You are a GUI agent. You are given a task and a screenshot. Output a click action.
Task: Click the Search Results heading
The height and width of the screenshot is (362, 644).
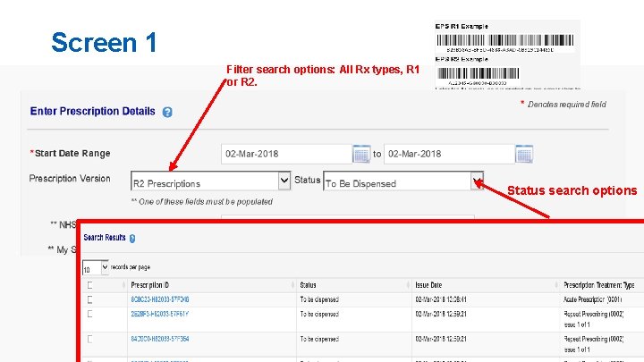point(105,238)
